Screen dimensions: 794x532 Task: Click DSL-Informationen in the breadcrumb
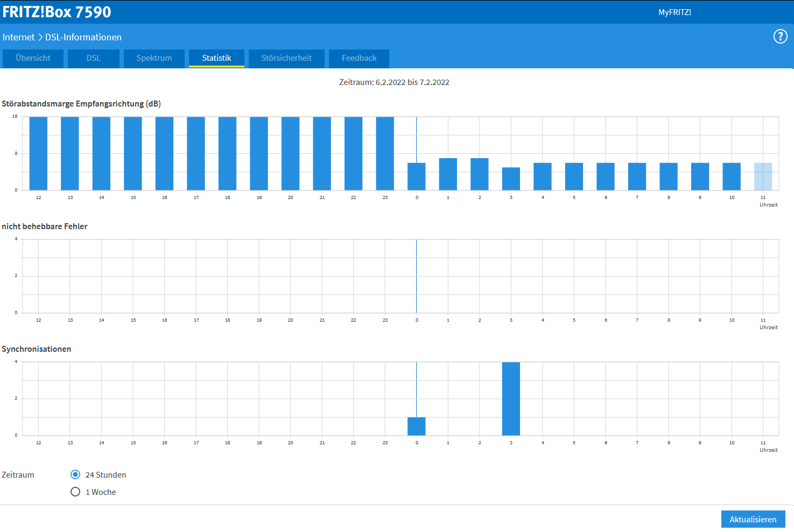click(83, 37)
